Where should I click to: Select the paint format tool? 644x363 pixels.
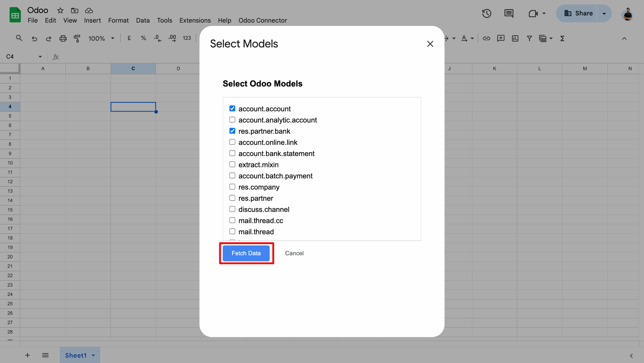click(x=77, y=39)
